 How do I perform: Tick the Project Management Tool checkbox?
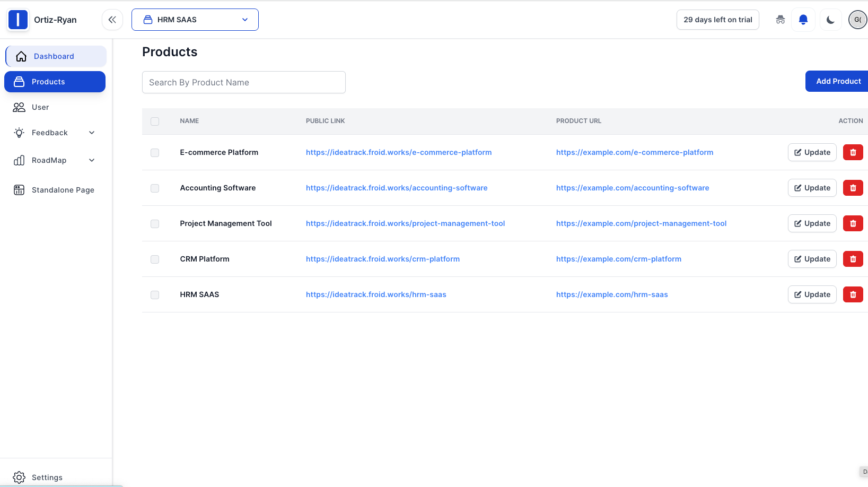(155, 224)
